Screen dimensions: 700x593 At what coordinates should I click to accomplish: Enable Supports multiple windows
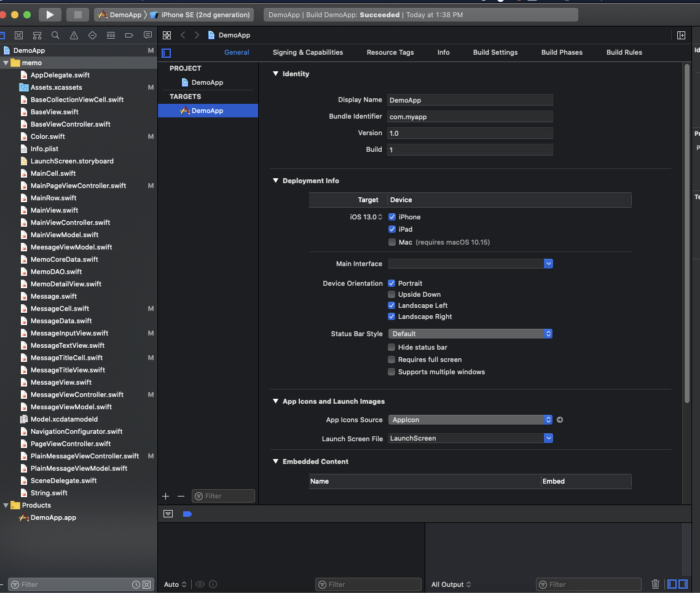tap(391, 372)
